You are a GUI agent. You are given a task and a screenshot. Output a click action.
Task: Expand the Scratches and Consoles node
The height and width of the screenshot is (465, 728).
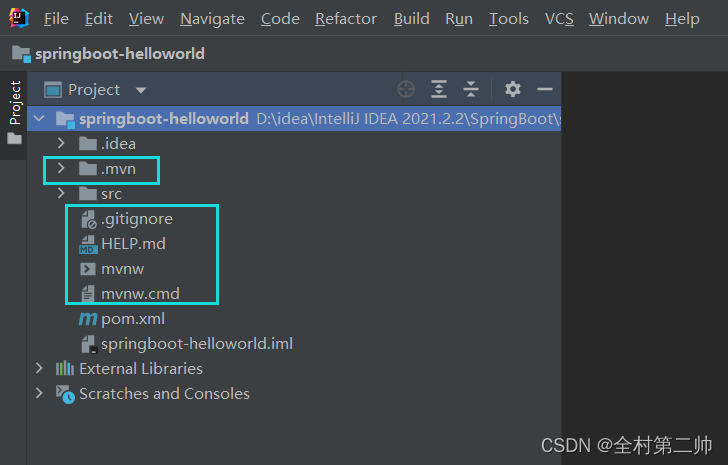(39, 394)
